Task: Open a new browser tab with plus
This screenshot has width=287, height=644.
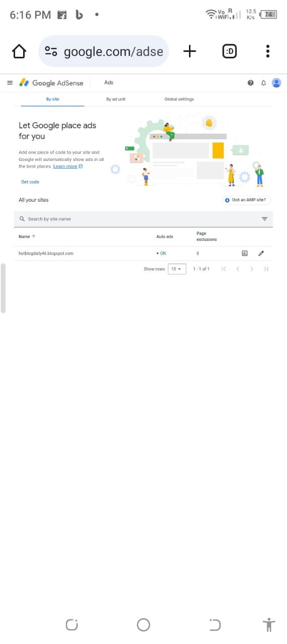Action: 189,51
